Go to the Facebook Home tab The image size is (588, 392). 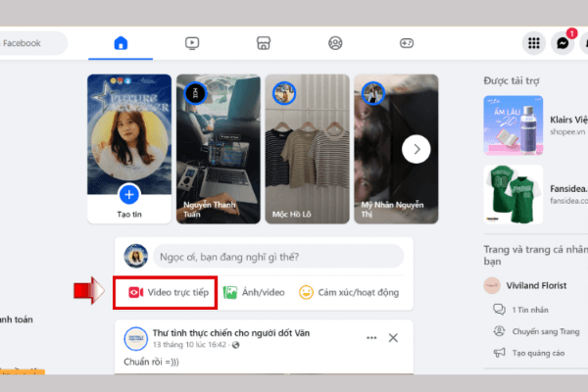point(121,43)
